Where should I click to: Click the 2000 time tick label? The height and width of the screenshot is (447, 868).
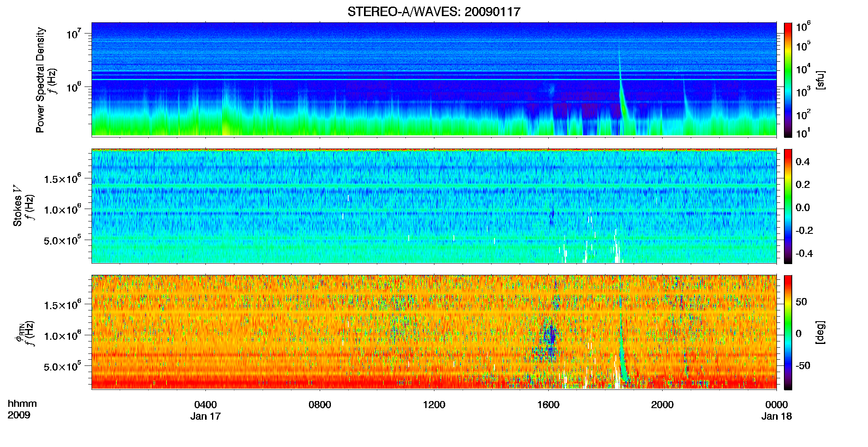[x=662, y=404]
